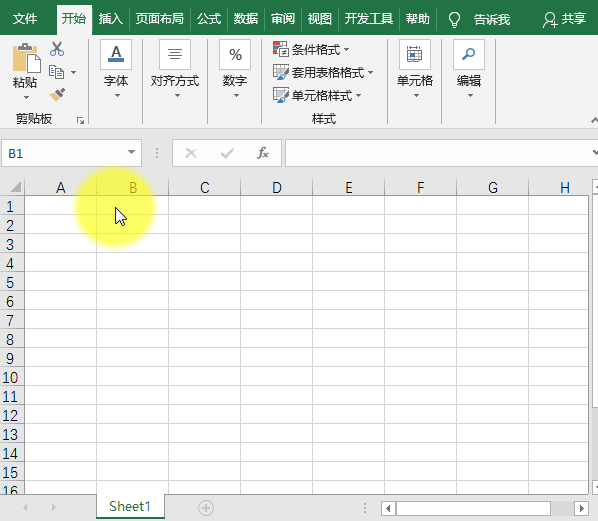This screenshot has width=598, height=521.
Task: Expand the 条件格式 dropdown arrow
Action: pyautogui.click(x=346, y=49)
